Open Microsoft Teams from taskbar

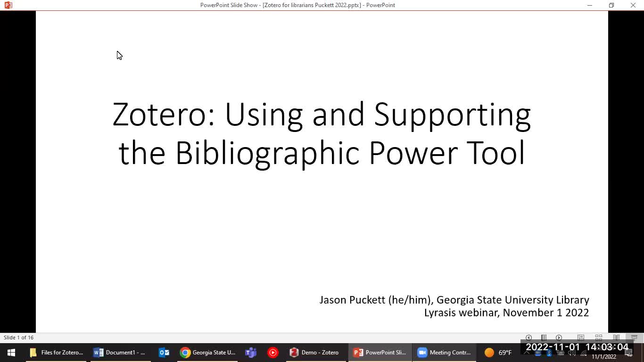tap(251, 353)
